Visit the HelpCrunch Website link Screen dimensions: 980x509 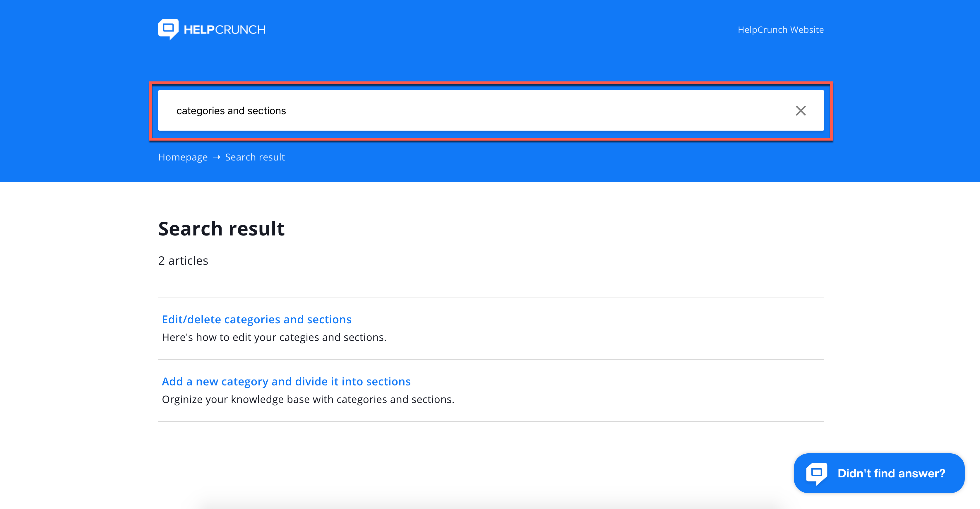click(x=780, y=29)
